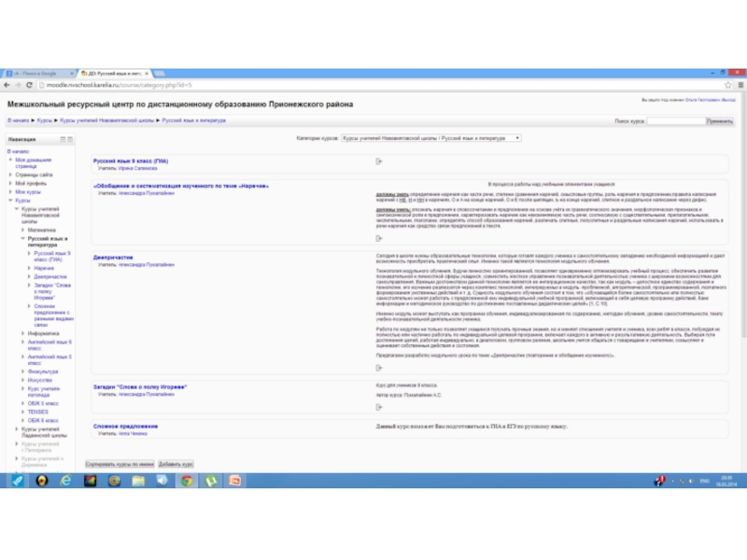Image resolution: width=747 pixels, height=560 pixels.
Task: Open course Русский язык 9 класс (ГИА) title
Action: coord(131,161)
